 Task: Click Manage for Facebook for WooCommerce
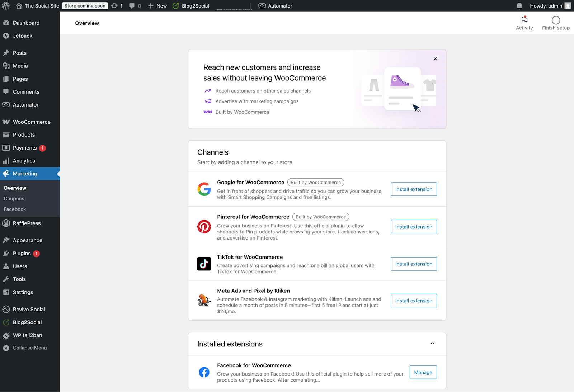click(423, 372)
